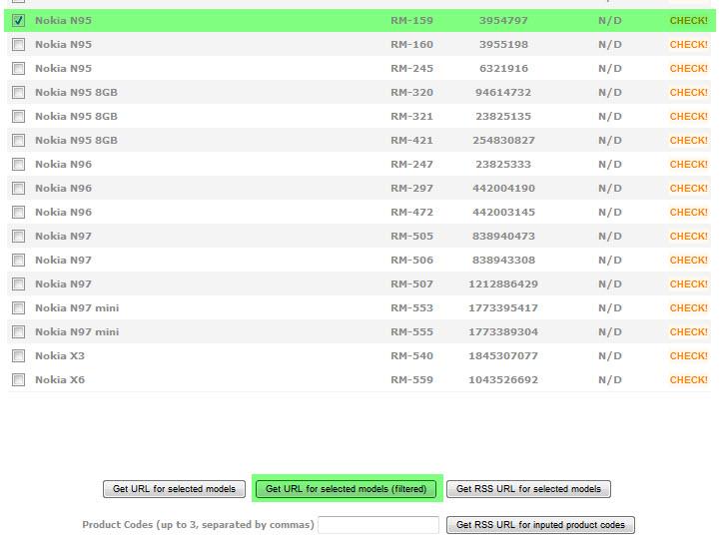Viewport: 728px width, 560px height.
Task: Click Get URL for selected models (filtered)
Action: coord(346,489)
